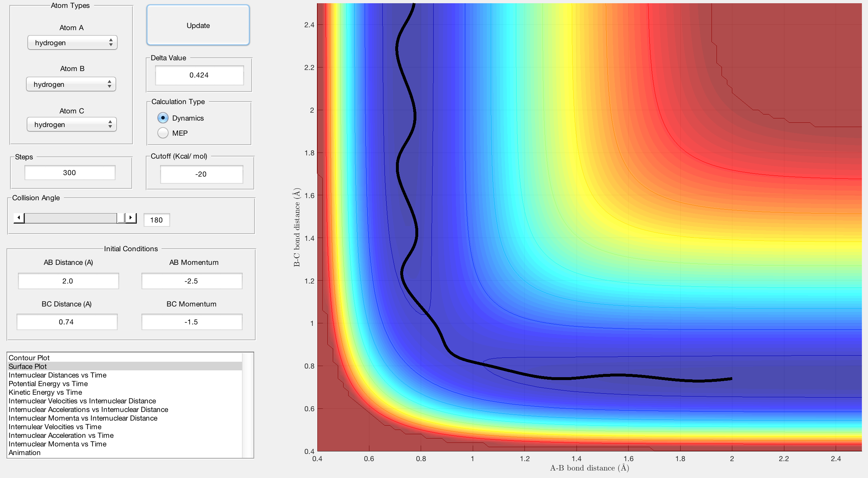Choose Contour Plot from the list
This screenshot has width=868, height=478.
click(29, 358)
